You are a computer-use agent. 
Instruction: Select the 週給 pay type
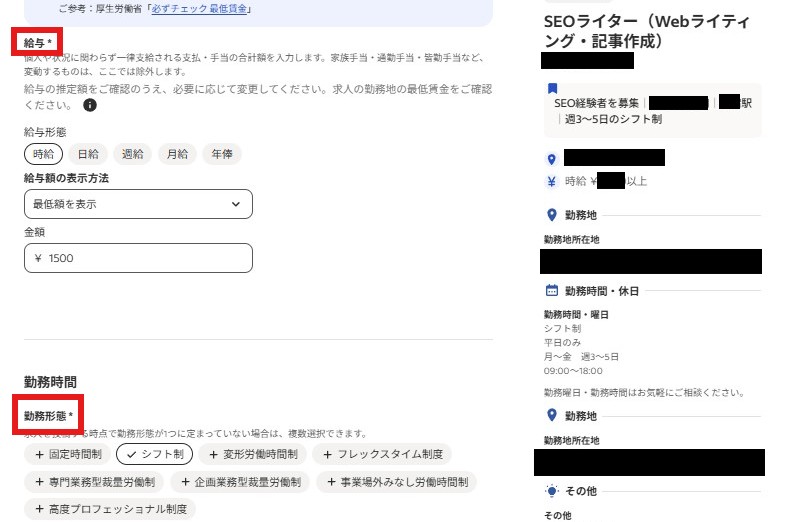click(x=133, y=154)
